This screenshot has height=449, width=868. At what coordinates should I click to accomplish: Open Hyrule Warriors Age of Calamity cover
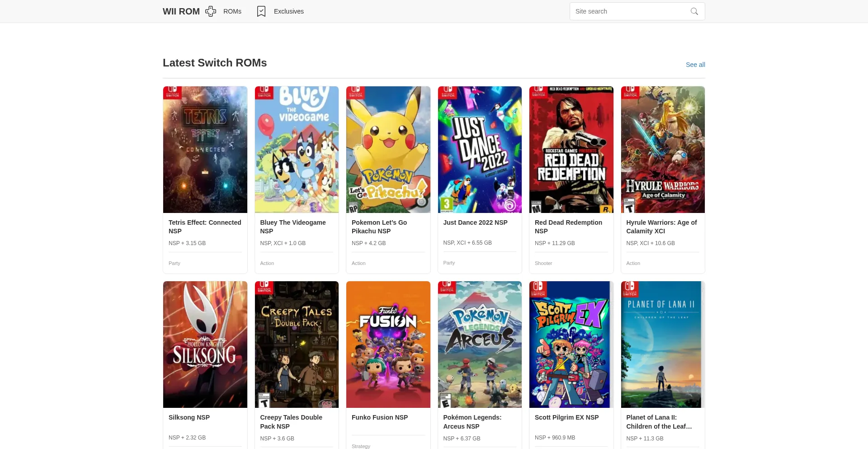pos(663,150)
